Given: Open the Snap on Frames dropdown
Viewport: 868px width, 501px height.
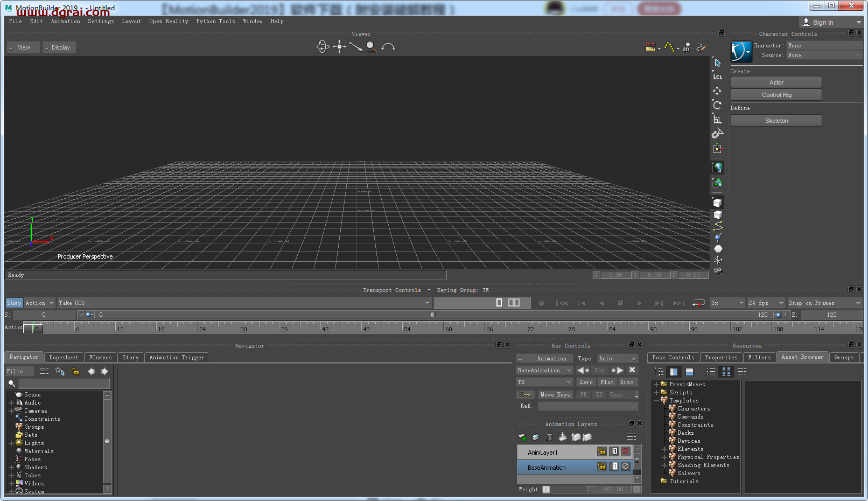Looking at the screenshot, I should (x=825, y=303).
